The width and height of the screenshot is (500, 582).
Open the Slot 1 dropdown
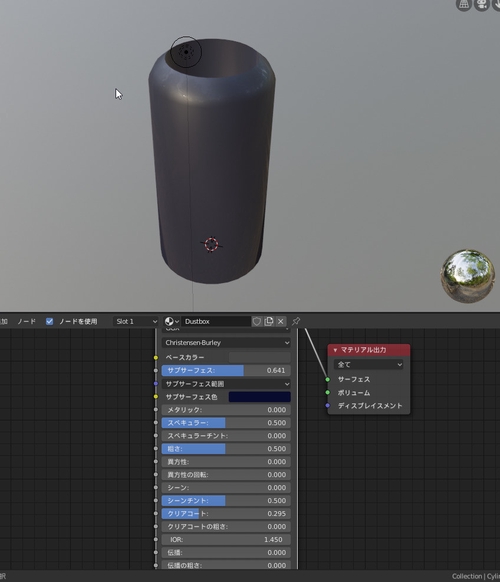(x=135, y=321)
